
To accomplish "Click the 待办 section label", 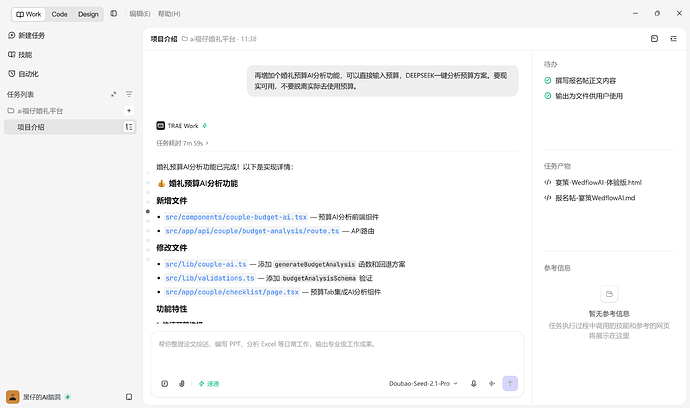I will (551, 64).
